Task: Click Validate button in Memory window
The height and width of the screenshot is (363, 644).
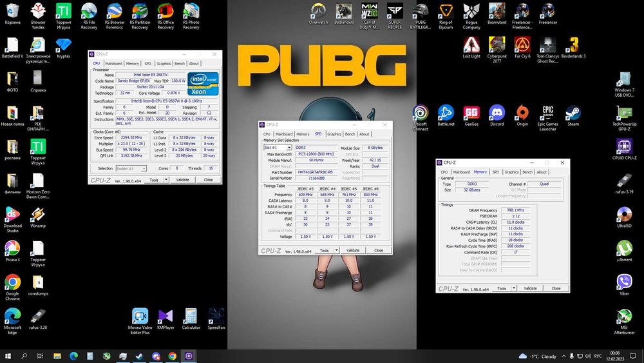Action: (530, 288)
